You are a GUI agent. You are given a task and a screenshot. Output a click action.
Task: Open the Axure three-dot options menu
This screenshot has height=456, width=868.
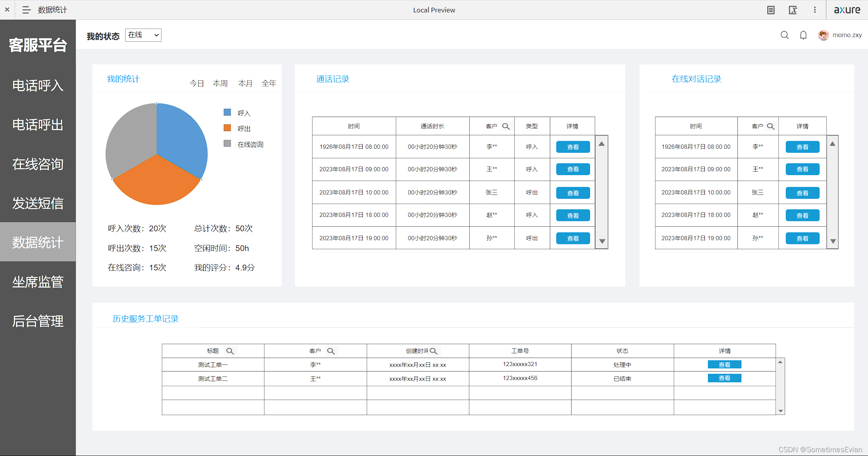pos(815,10)
